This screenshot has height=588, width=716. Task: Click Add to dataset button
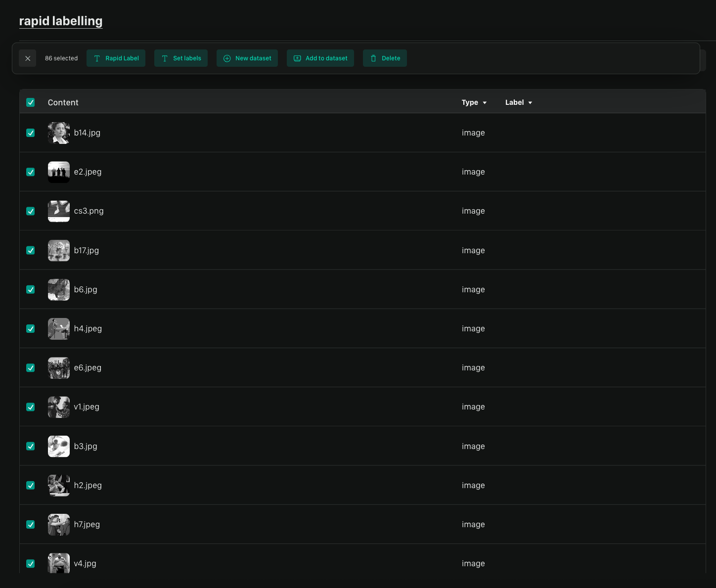click(x=320, y=58)
